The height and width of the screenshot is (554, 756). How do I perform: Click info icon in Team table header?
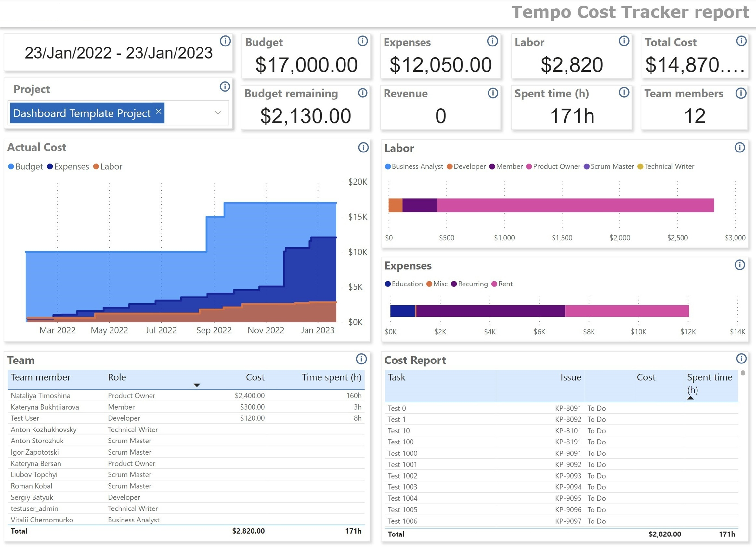[361, 359]
